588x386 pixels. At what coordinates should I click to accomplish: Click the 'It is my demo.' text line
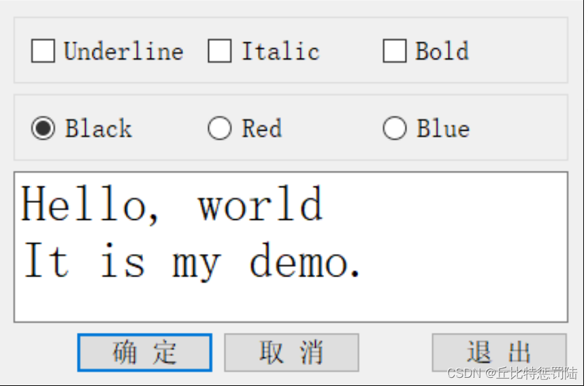(191, 262)
